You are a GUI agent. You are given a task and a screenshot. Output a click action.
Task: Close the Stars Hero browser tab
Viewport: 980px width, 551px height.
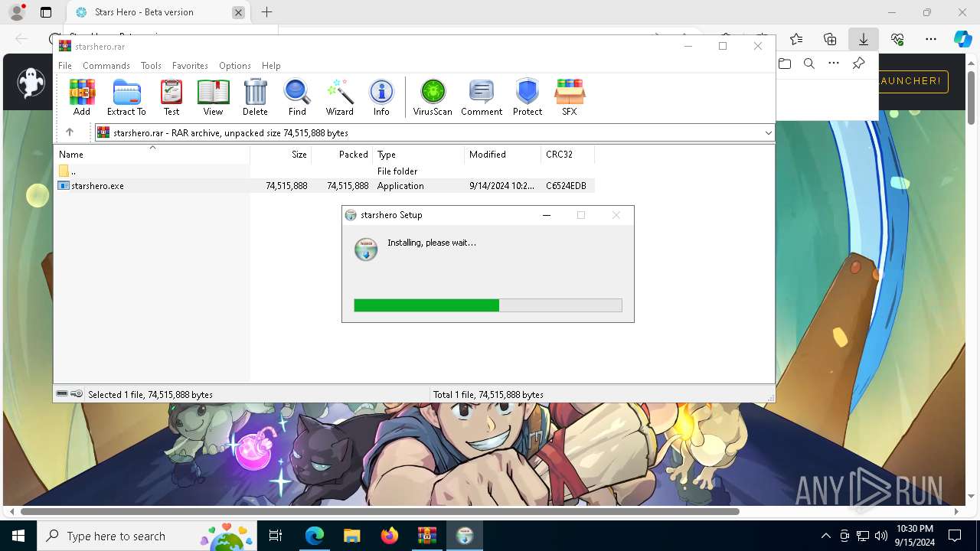click(x=238, y=12)
